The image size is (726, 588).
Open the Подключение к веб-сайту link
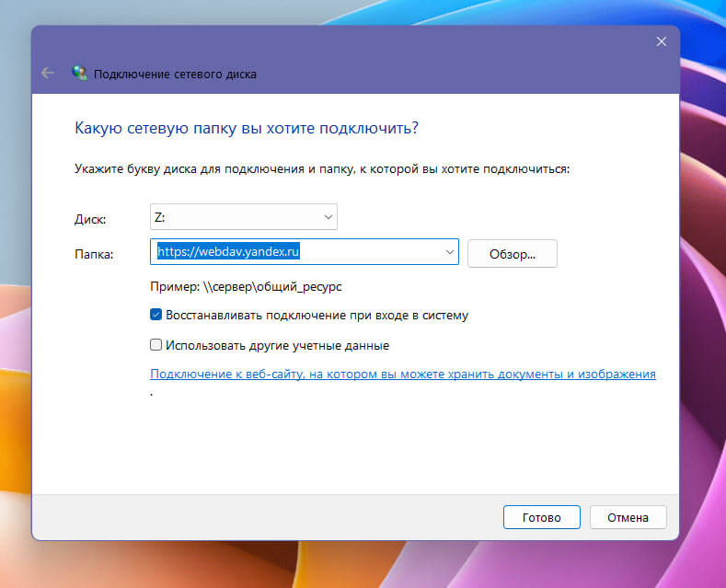[x=403, y=374]
